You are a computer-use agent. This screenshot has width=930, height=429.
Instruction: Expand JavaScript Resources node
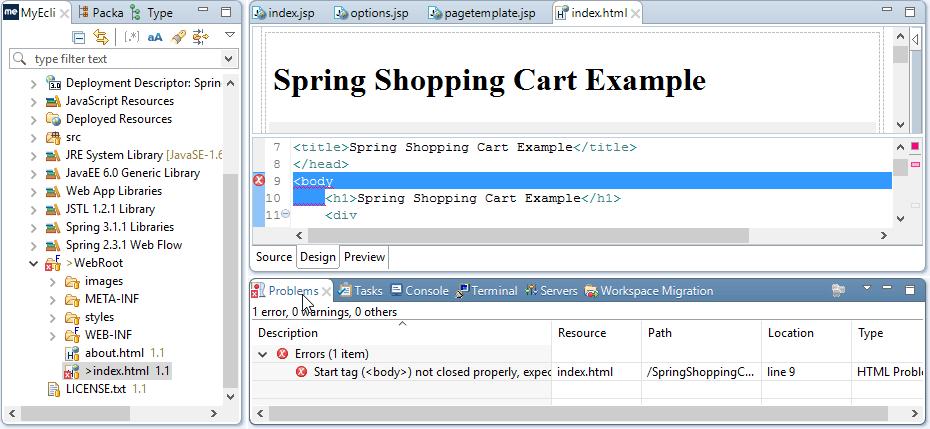click(34, 101)
